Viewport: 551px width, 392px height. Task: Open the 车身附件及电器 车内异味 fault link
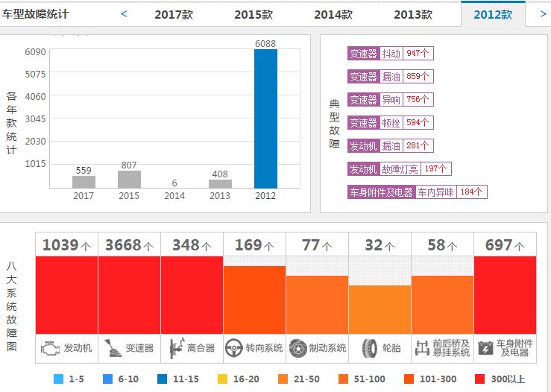coord(418,192)
